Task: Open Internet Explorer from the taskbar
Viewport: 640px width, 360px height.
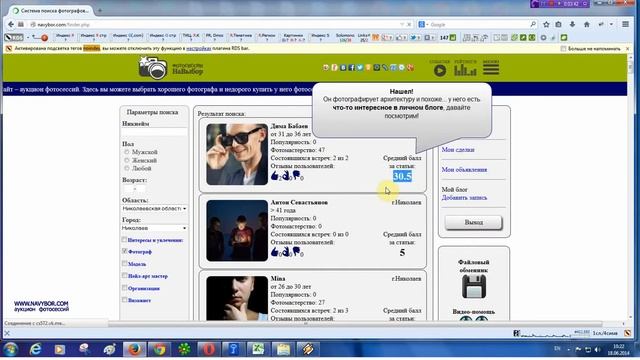Action: pyautogui.click(x=36, y=349)
